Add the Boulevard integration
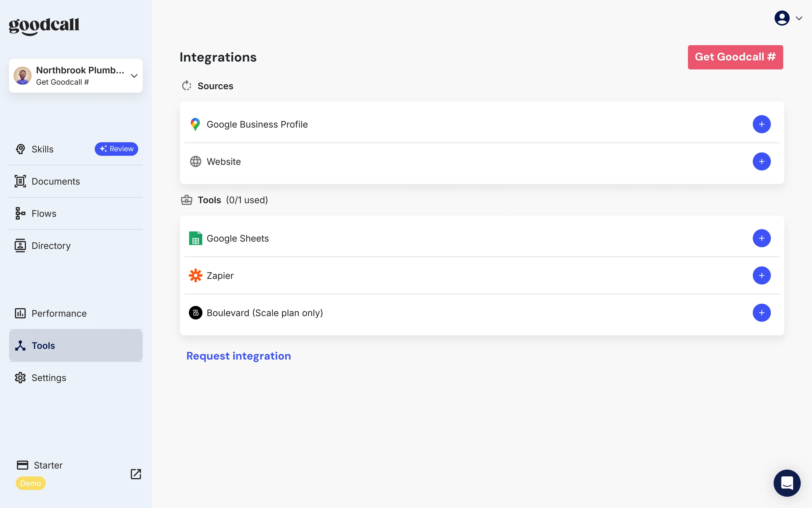Screen dimensions: 812x508 [761, 313]
